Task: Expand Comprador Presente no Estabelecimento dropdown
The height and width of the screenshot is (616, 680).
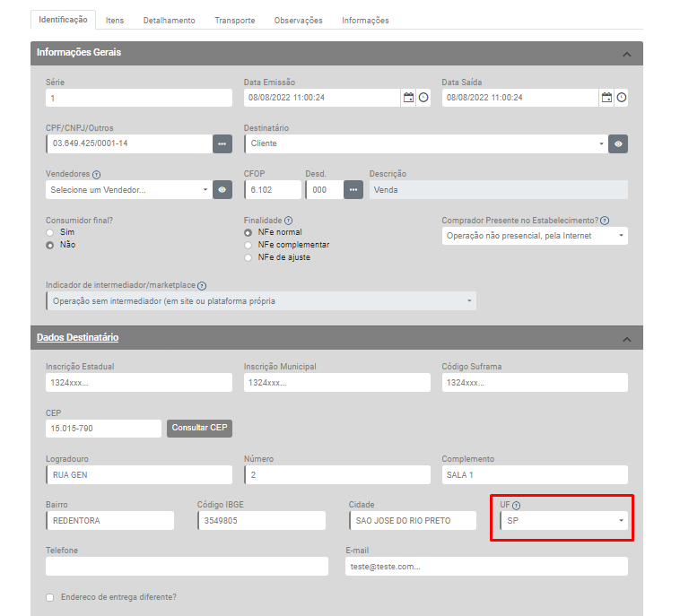Action: (535, 236)
